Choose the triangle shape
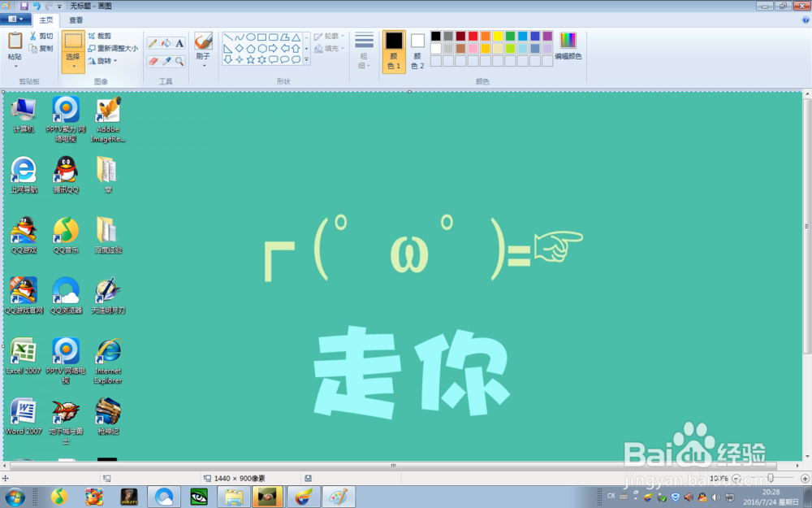This screenshot has height=508, width=812. point(296,37)
